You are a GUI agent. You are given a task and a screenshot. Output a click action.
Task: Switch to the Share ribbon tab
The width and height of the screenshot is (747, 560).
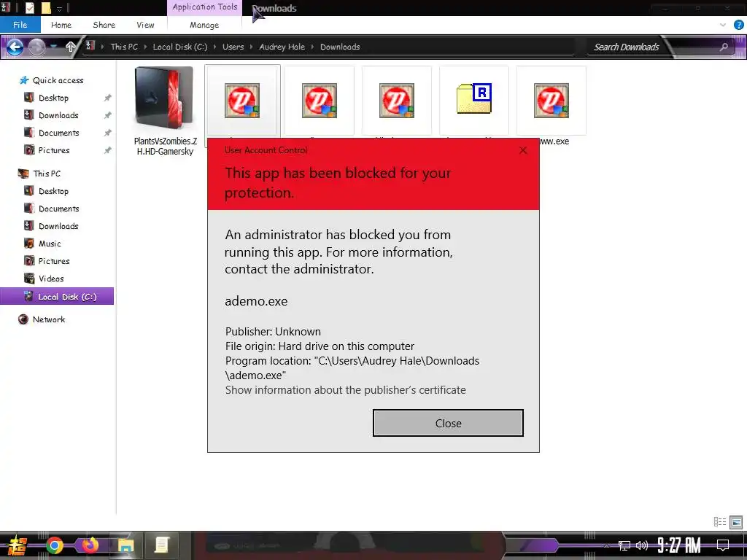(x=104, y=25)
